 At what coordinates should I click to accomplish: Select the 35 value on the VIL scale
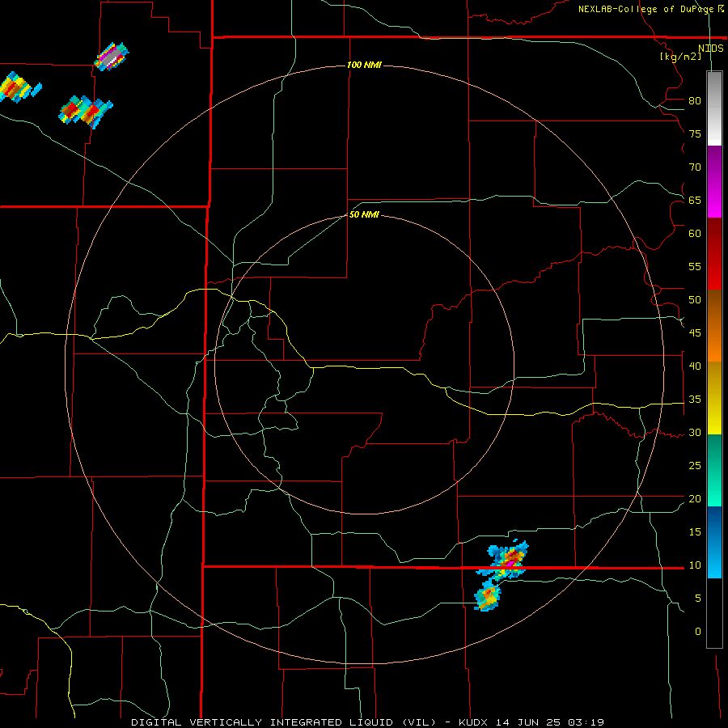[695, 400]
